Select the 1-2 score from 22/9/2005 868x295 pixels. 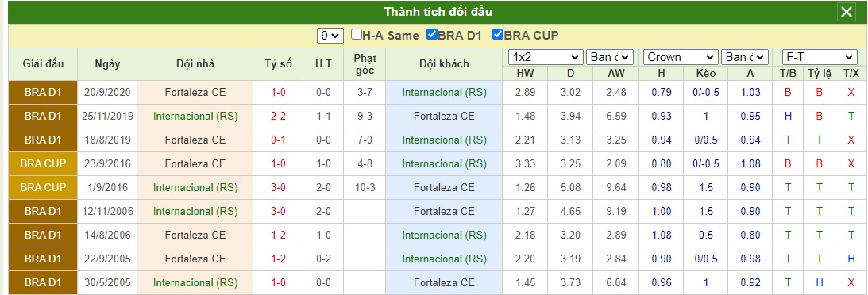pos(279,259)
